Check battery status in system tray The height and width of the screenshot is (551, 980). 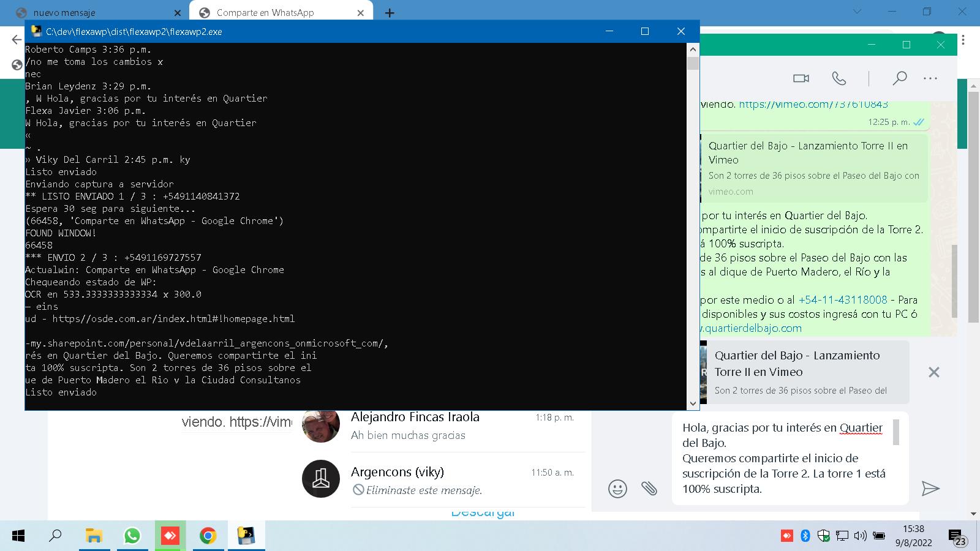point(879,536)
